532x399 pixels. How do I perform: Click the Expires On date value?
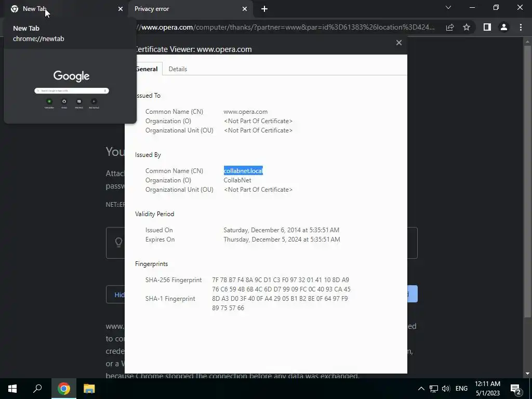282,240
